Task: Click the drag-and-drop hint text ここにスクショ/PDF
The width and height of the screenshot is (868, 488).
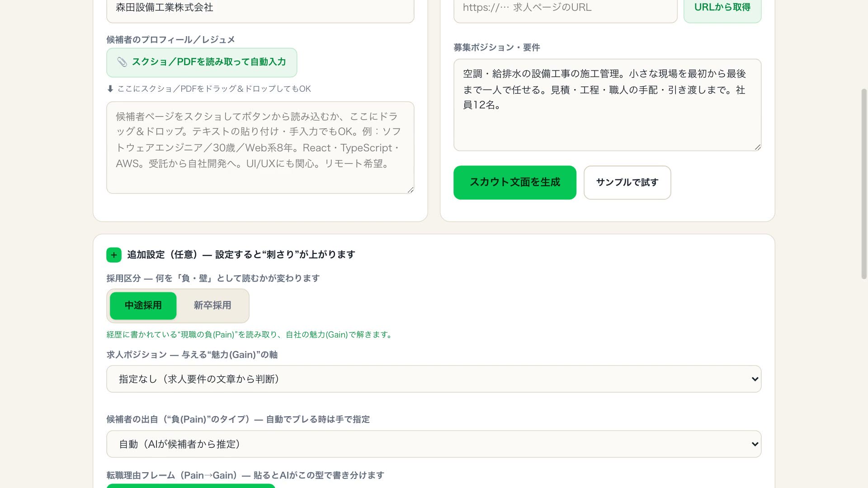Action: point(209,89)
